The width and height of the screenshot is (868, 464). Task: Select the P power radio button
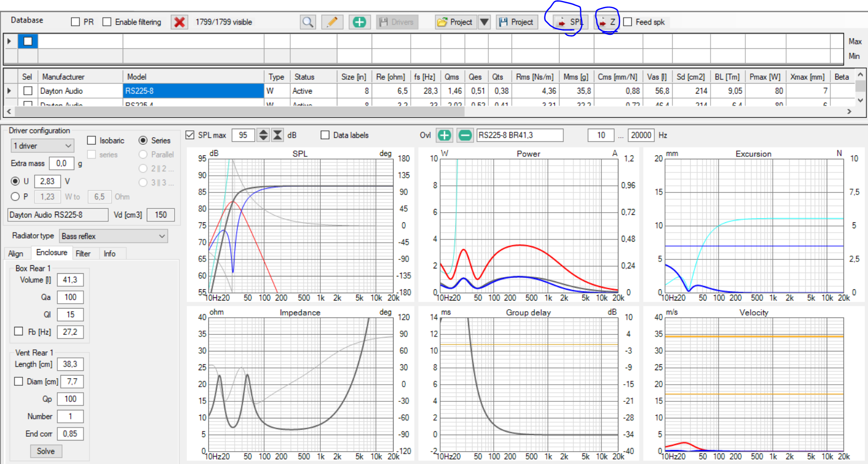click(x=15, y=197)
